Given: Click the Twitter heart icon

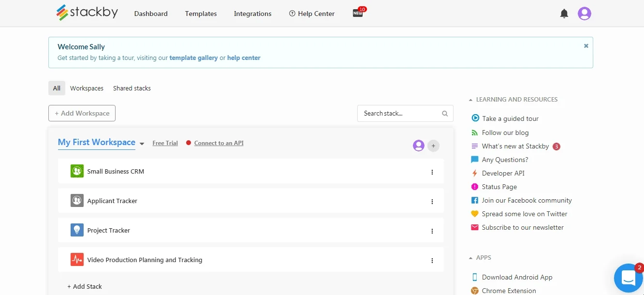Looking at the screenshot, I should (475, 214).
